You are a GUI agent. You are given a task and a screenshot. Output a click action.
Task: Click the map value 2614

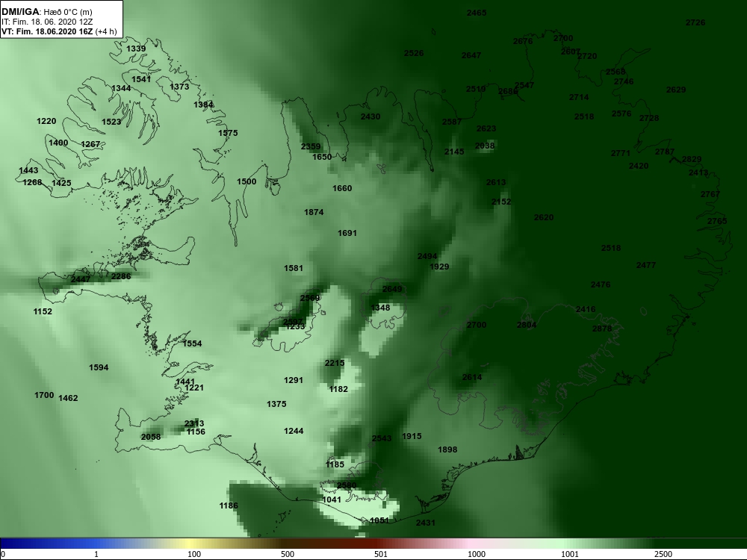click(x=471, y=376)
